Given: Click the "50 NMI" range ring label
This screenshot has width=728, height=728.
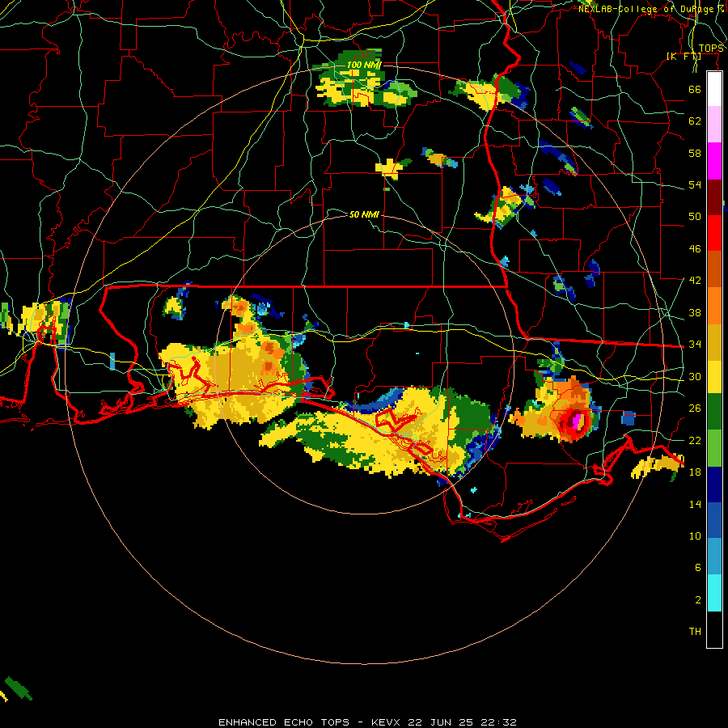Looking at the screenshot, I should pos(364,214).
